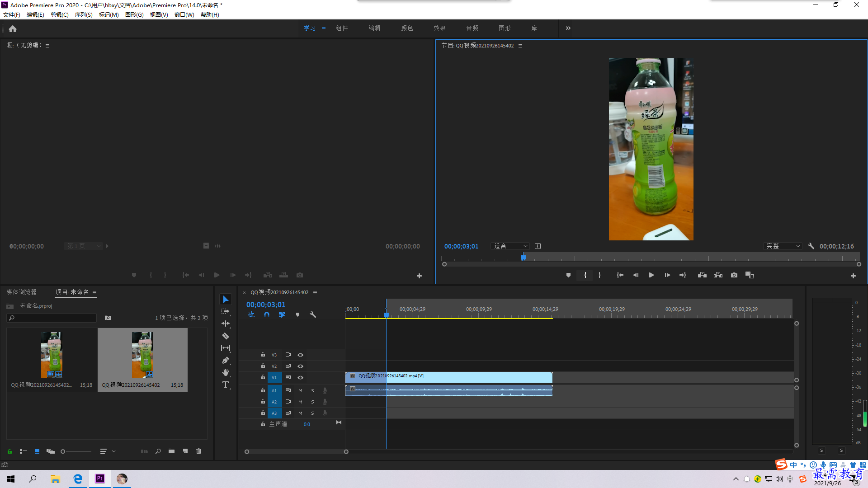The image size is (868, 488).
Task: Select the Pen tool
Action: 226,360
